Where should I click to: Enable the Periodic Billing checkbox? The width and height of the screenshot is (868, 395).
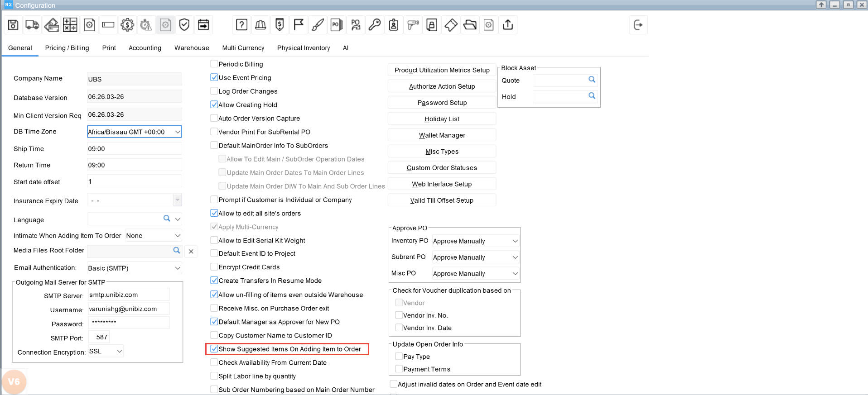point(214,64)
